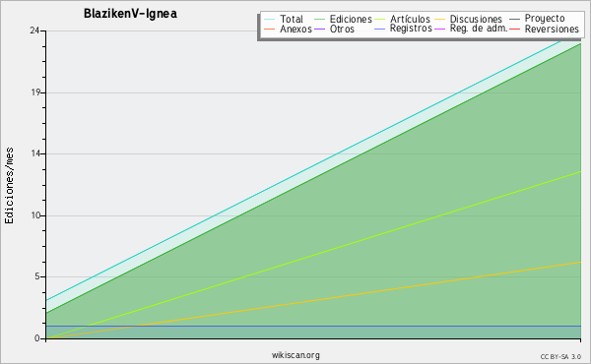Click the green Ediciones legend line swatch
This screenshot has height=364, width=591.
[x=319, y=20]
